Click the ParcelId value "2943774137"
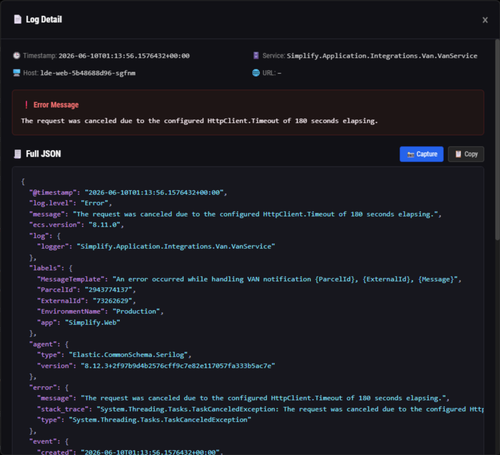 point(108,290)
